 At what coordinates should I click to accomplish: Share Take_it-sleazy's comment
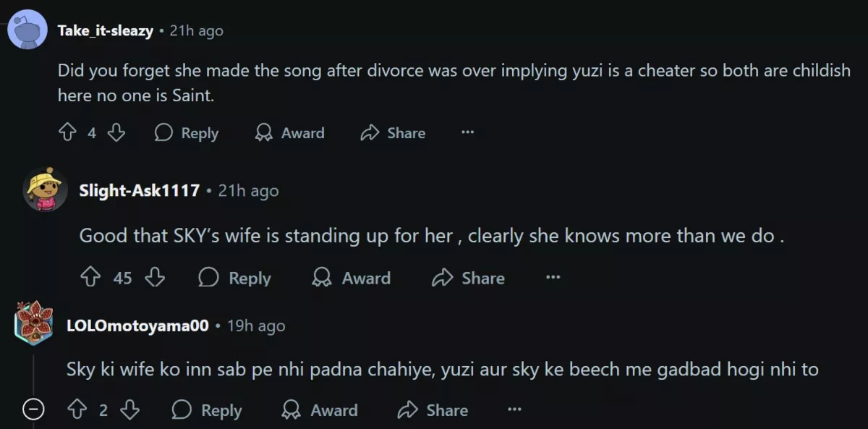[x=393, y=133]
